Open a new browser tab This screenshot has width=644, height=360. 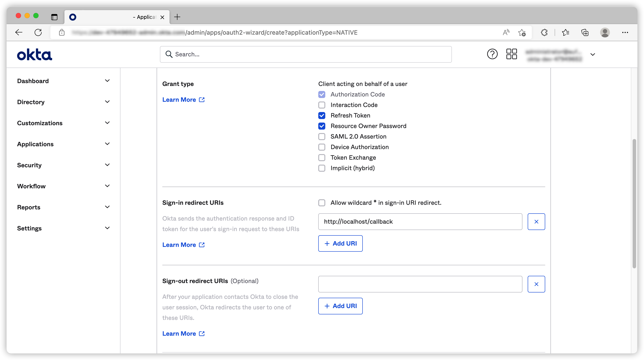[x=177, y=17]
